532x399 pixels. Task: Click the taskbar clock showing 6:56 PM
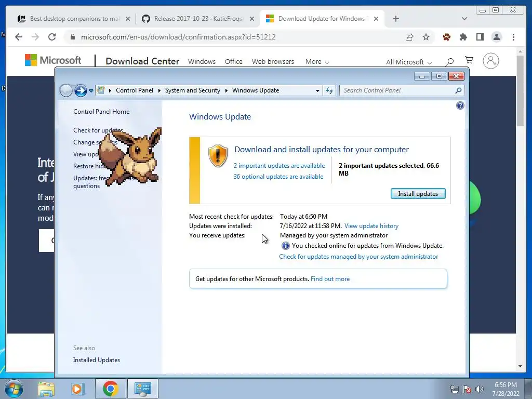pyautogui.click(x=506, y=389)
